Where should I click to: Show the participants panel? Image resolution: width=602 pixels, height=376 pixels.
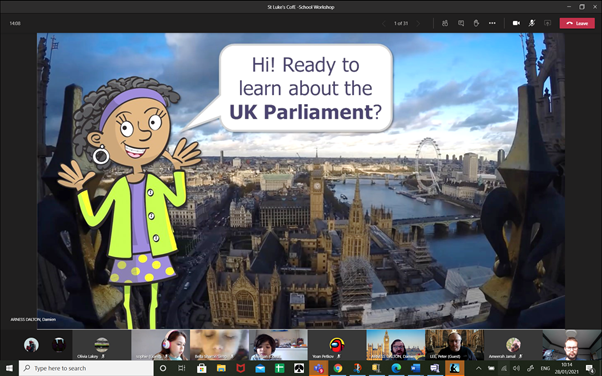click(x=445, y=23)
